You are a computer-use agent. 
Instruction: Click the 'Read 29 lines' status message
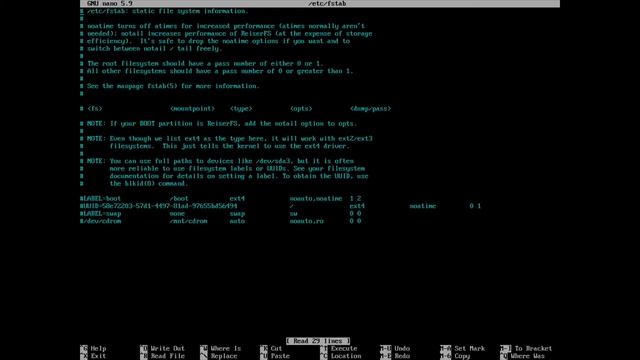pyautogui.click(x=318, y=341)
